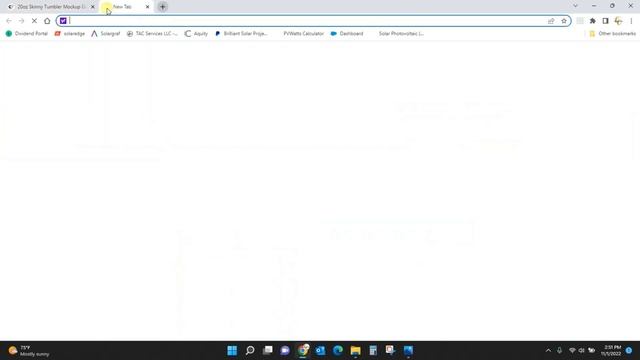Expand the tab search chevron

[x=576, y=6]
